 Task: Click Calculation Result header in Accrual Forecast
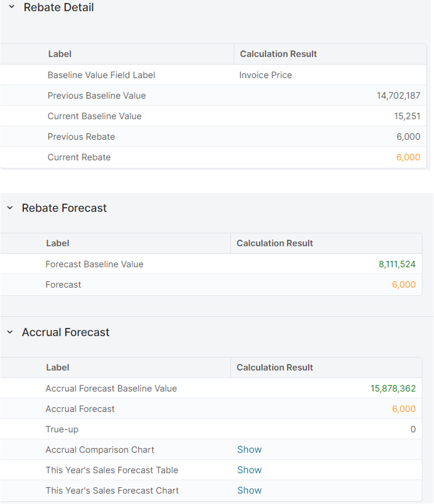(274, 368)
